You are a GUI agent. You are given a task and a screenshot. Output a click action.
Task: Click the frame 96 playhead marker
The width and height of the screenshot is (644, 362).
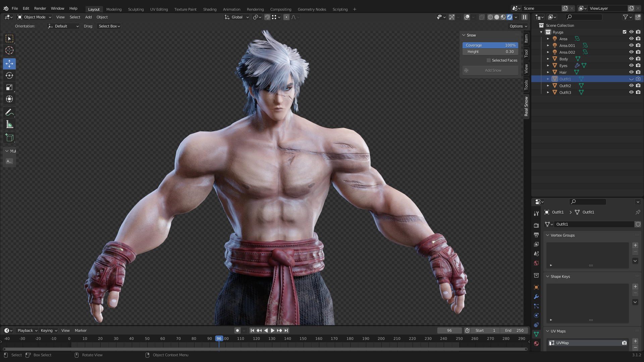219,339
